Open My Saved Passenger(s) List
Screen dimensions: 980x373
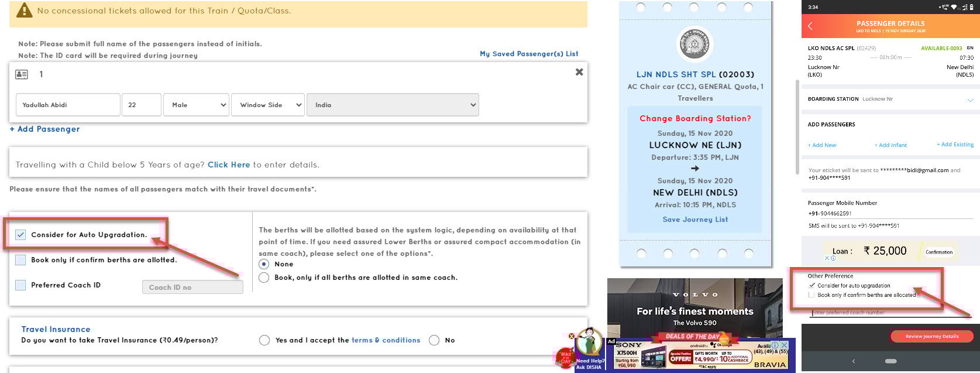tap(529, 54)
